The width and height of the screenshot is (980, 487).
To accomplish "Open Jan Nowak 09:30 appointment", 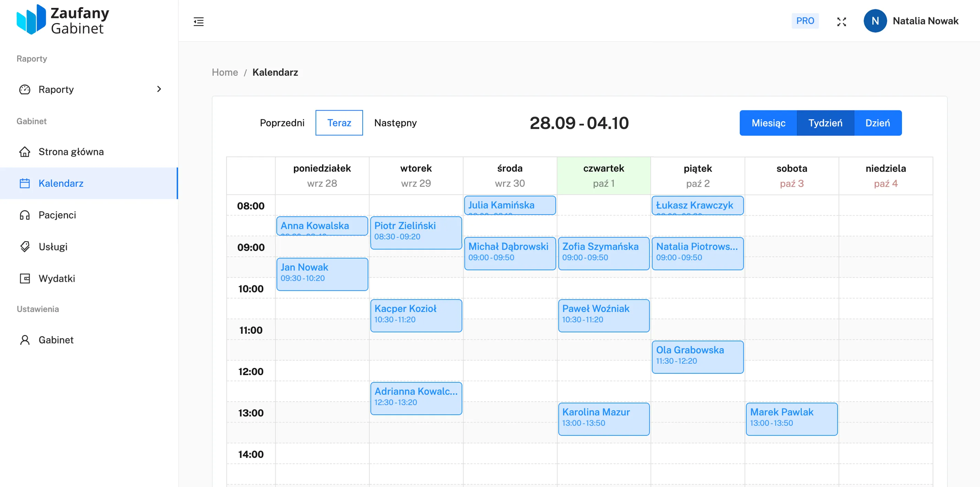I will (322, 274).
